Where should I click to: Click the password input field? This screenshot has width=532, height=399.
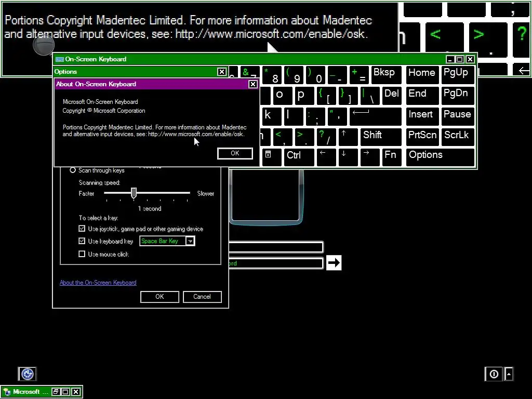point(276,263)
